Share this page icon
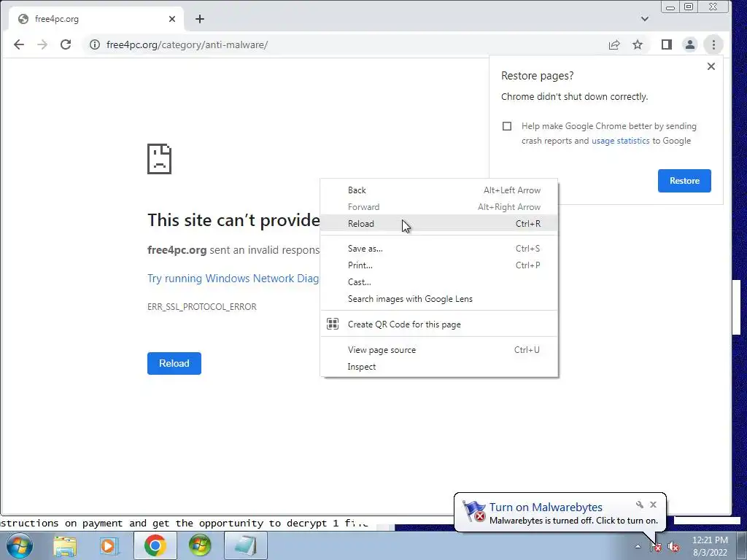747x560 pixels. 614,44
